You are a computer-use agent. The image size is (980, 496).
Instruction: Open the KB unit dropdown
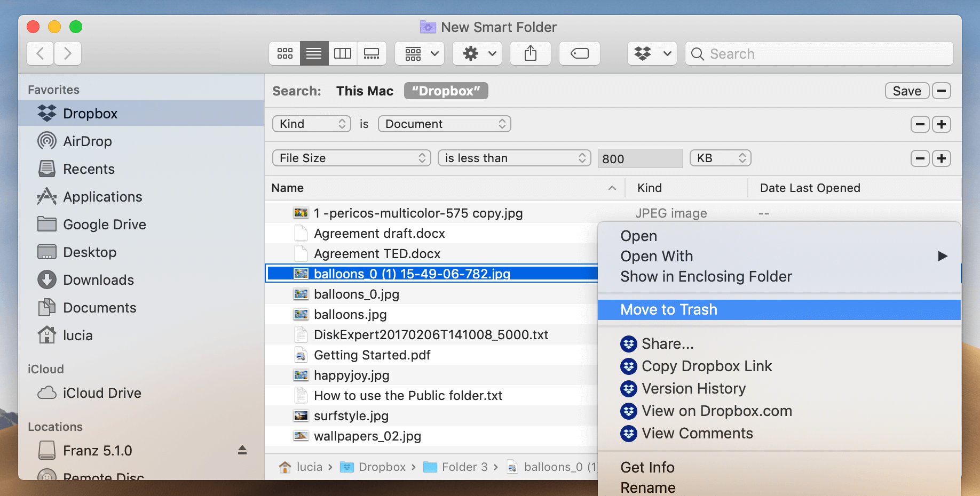(721, 158)
